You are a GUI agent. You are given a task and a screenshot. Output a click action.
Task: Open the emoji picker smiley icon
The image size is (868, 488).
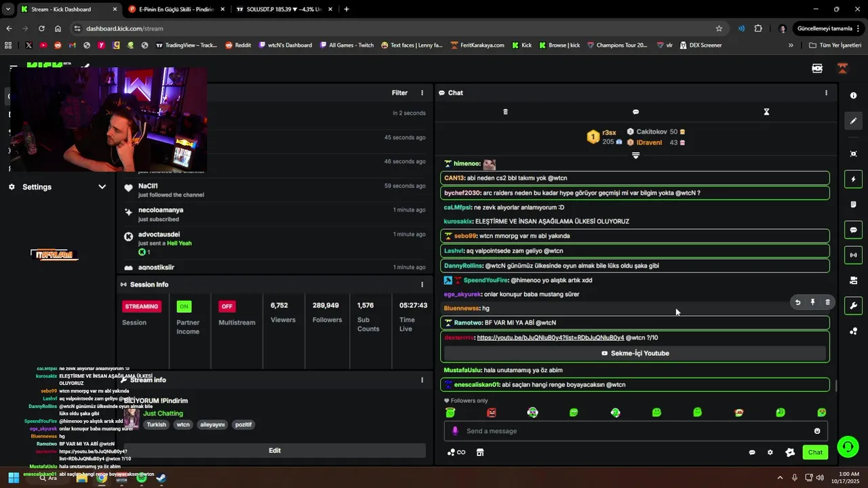(817, 431)
